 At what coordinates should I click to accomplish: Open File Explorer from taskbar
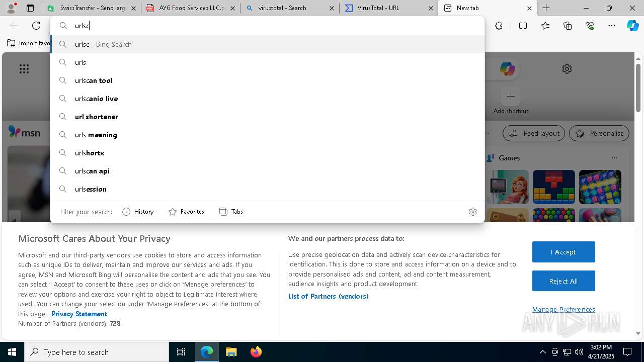click(231, 352)
